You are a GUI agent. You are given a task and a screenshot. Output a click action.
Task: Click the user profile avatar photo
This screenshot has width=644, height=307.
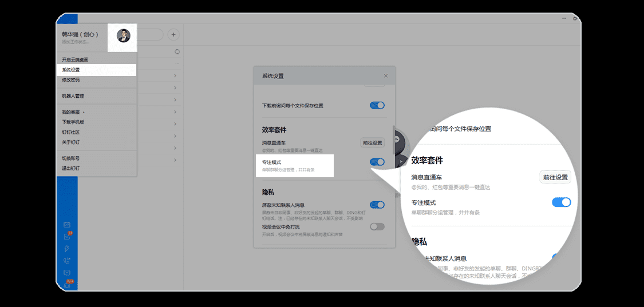124,35
